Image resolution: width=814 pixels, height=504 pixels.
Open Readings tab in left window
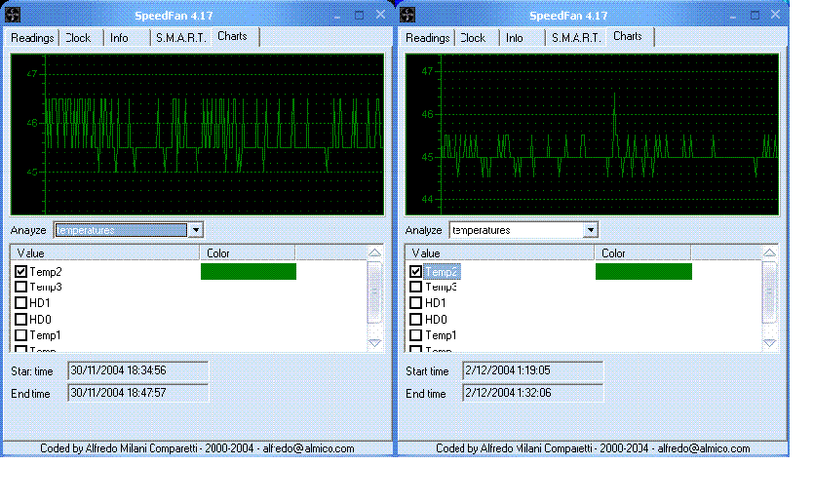pos(32,38)
